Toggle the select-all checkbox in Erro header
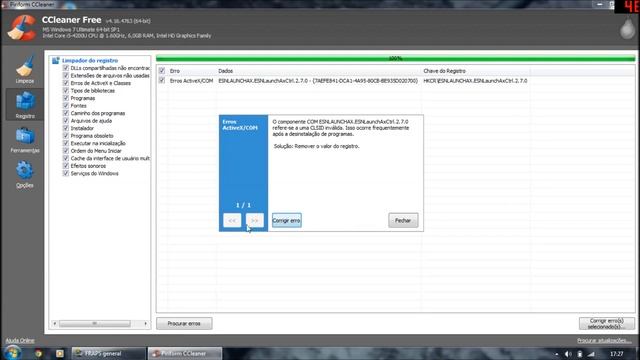 [x=162, y=71]
